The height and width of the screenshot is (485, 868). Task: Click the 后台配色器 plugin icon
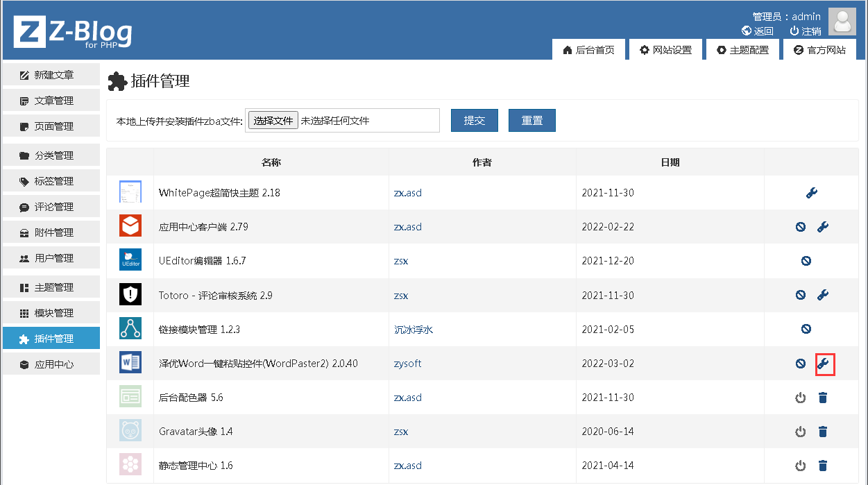click(130, 397)
